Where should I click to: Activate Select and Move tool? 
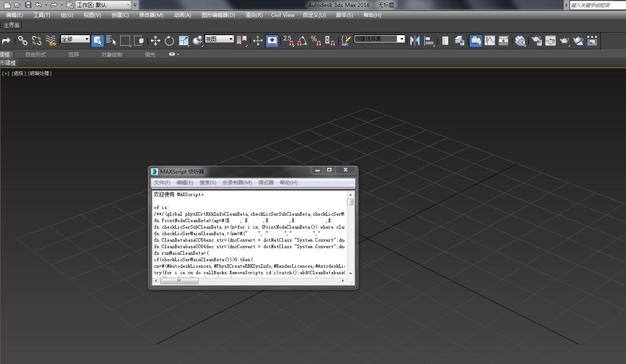pyautogui.click(x=155, y=41)
